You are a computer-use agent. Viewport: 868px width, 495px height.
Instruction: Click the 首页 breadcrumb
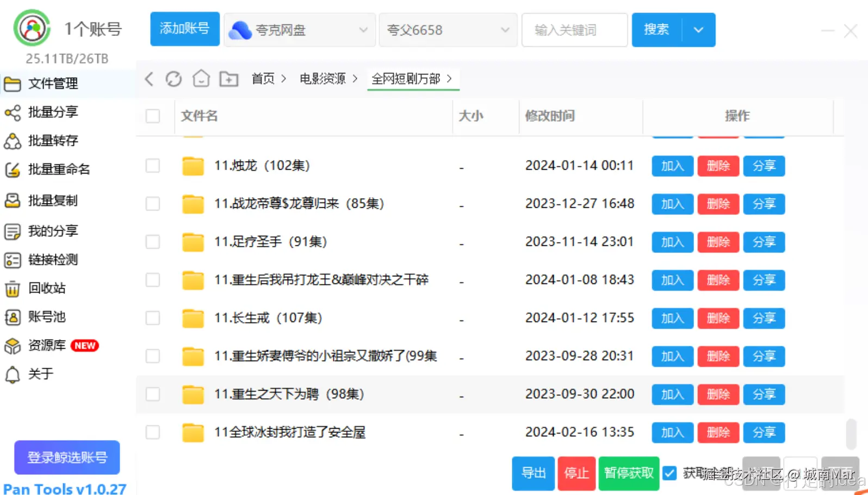point(263,79)
